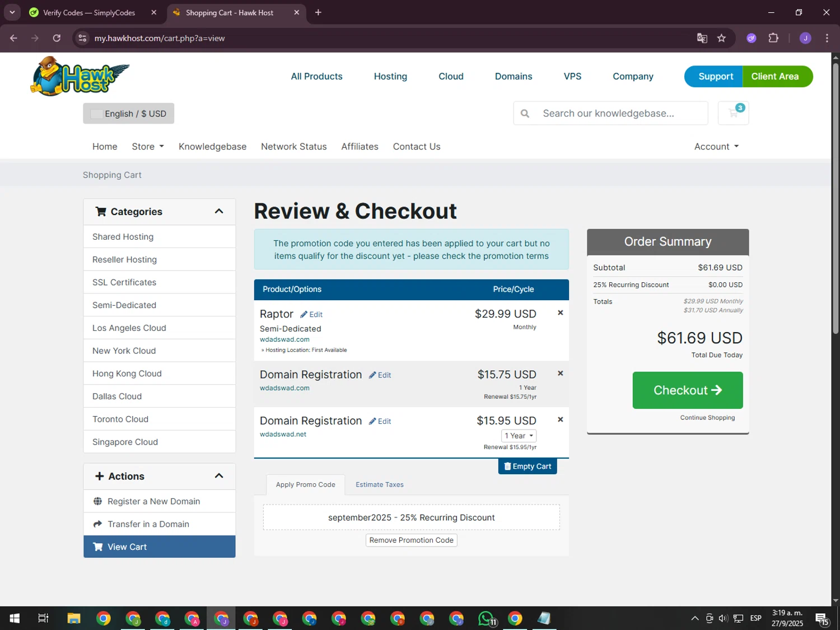This screenshot has height=630, width=840.
Task: Open the Affiliates page
Action: pos(360,147)
